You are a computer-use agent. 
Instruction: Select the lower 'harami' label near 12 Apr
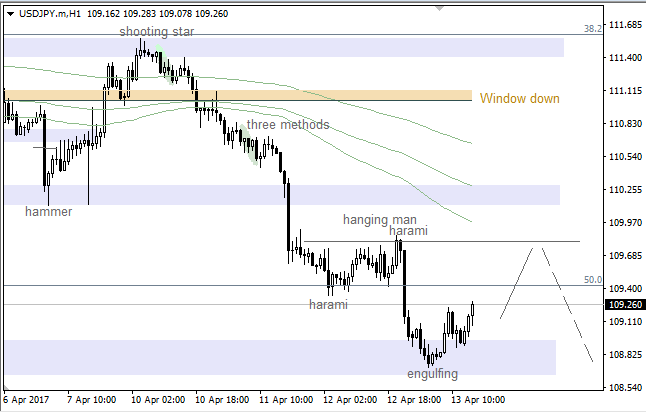point(327,304)
